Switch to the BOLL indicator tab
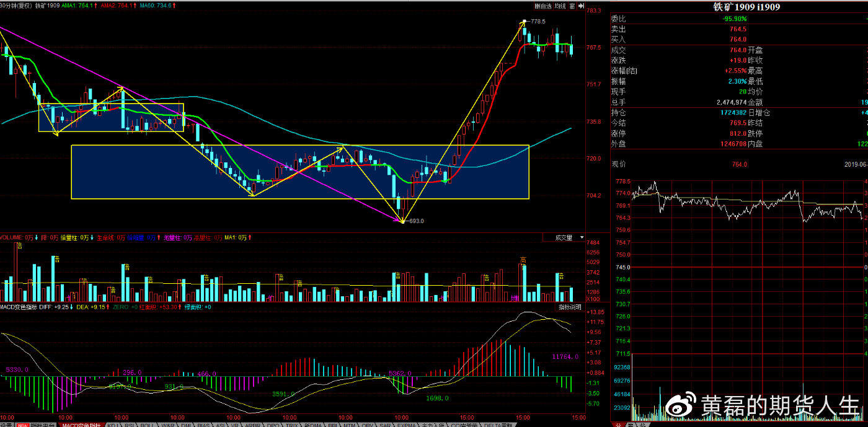The width and height of the screenshot is (868, 427). pos(146,425)
